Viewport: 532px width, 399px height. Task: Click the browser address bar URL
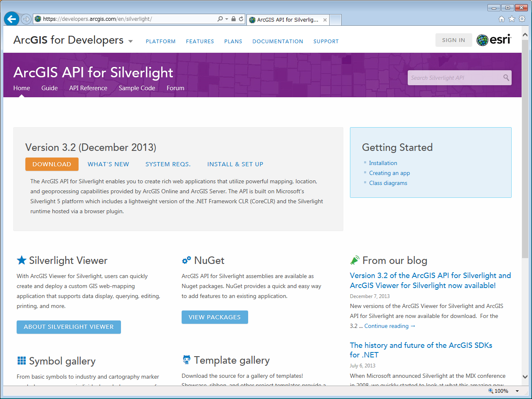point(98,19)
